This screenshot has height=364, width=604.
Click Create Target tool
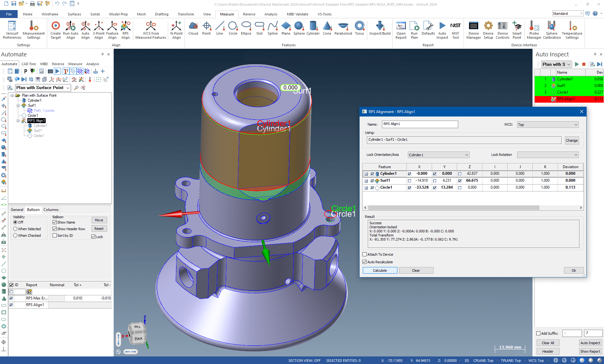pyautogui.click(x=55, y=30)
